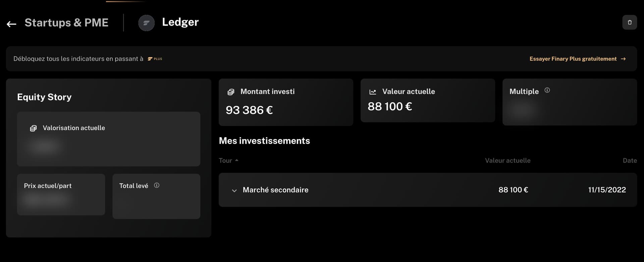Go back with the left arrow icon
This screenshot has width=644, height=262.
click(11, 24)
